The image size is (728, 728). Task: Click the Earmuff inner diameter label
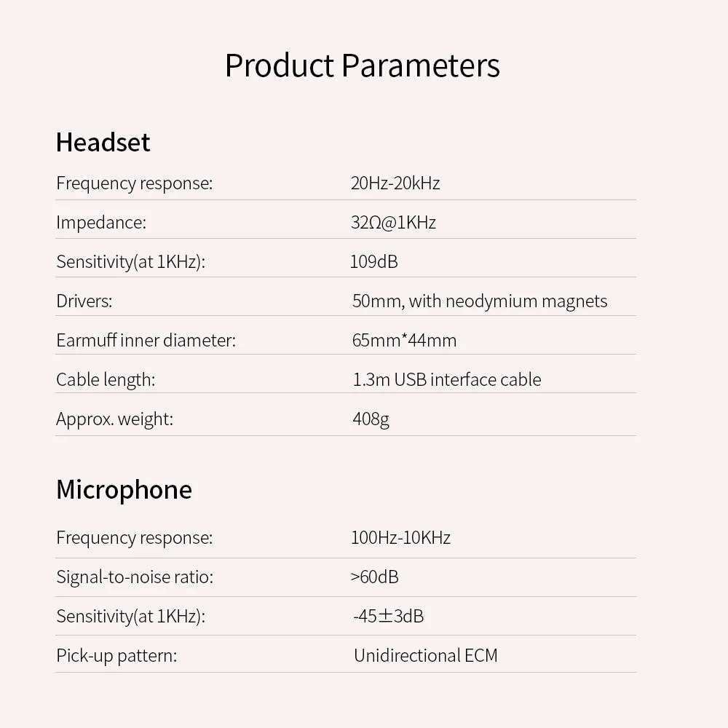[146, 340]
